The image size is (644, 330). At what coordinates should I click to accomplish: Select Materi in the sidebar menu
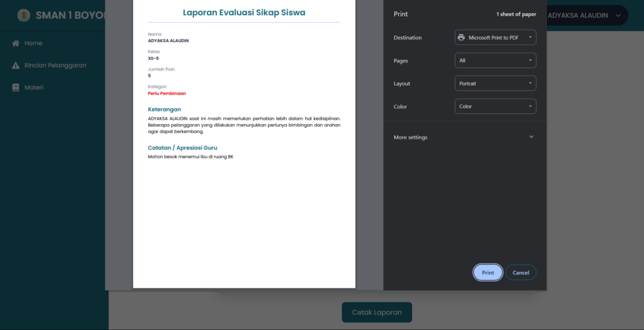[34, 88]
